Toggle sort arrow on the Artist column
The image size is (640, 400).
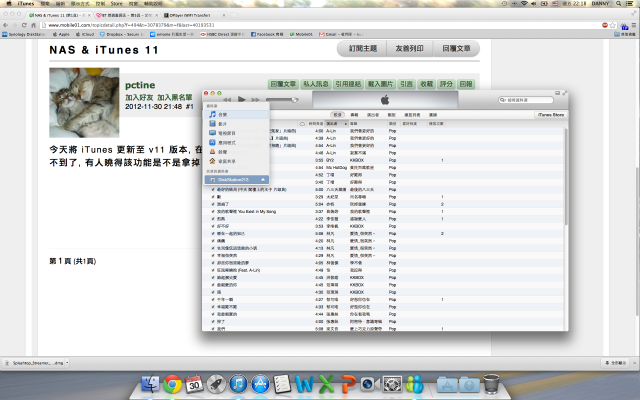[345, 124]
